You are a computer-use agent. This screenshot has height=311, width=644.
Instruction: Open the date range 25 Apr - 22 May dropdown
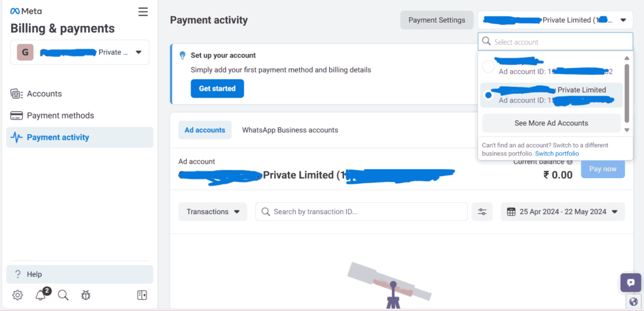[562, 212]
